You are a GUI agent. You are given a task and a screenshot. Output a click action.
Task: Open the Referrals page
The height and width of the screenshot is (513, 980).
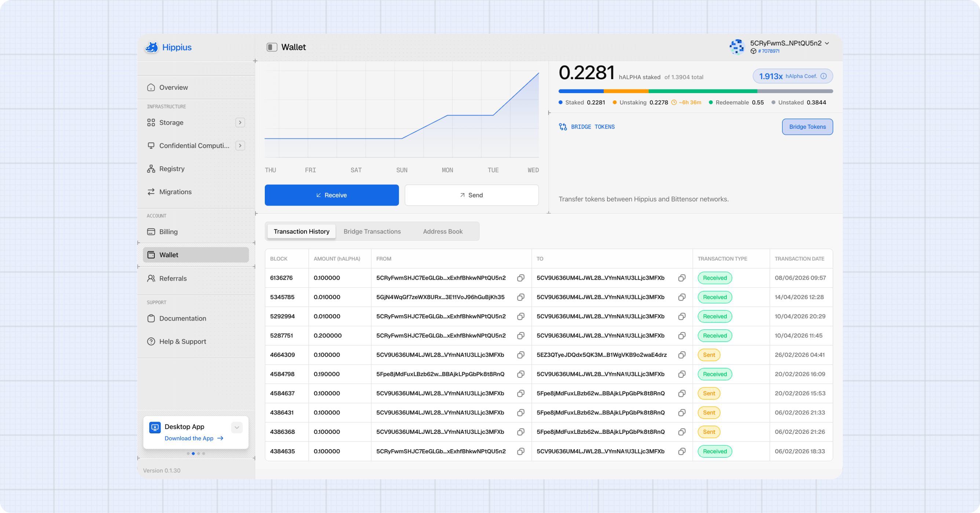point(195,278)
